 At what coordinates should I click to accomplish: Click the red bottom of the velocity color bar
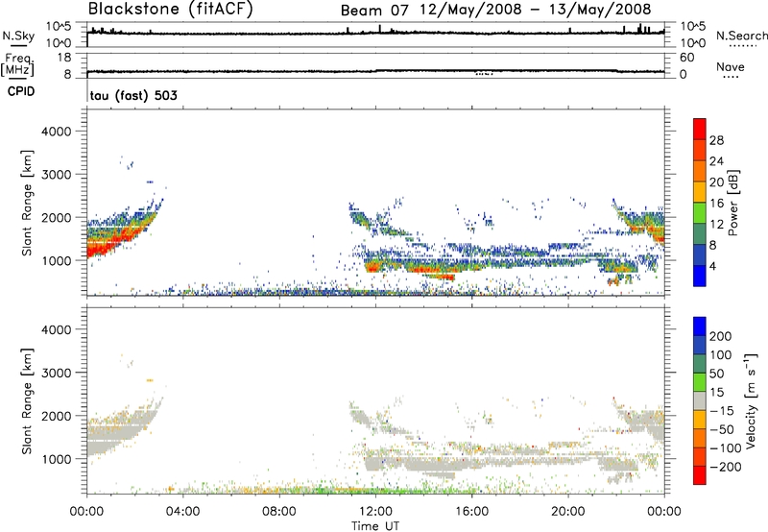[x=700, y=474]
